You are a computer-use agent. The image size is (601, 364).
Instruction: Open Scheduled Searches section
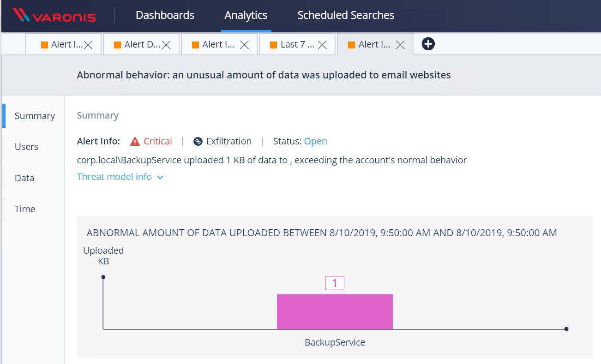click(x=346, y=15)
